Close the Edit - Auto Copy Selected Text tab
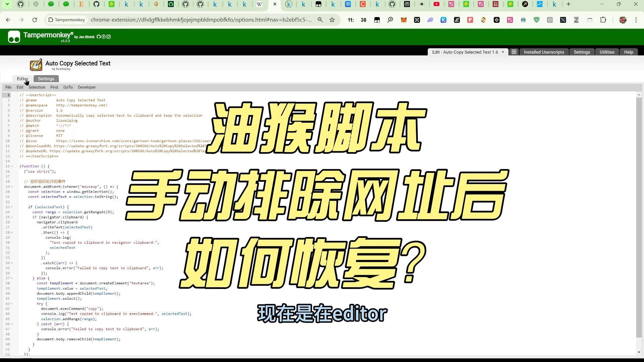 (x=503, y=52)
